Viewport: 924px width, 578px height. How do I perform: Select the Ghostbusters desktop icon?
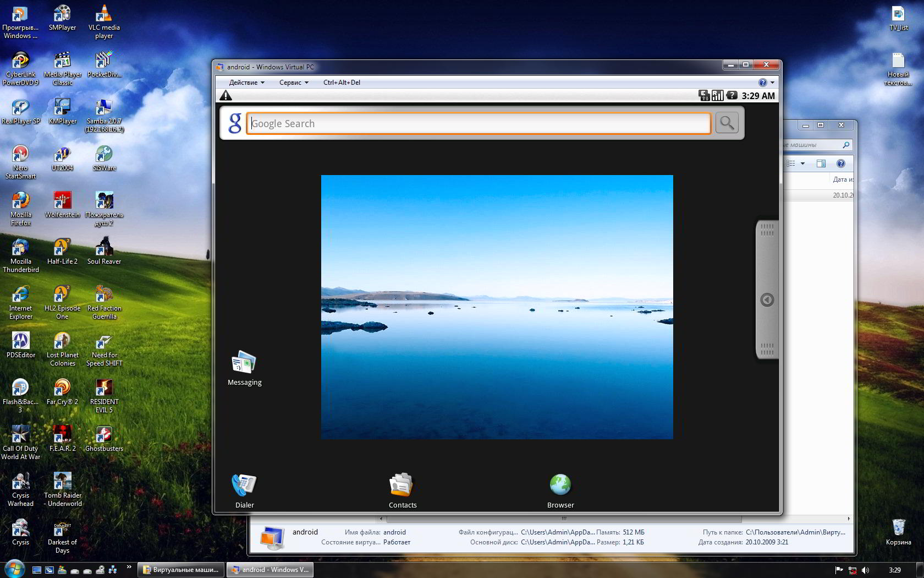pos(104,439)
